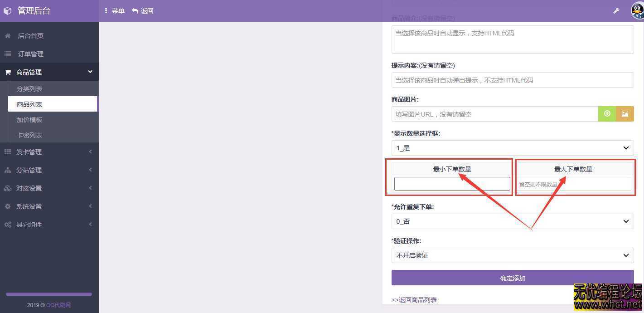The image size is (644, 313).
Task: Click the shopping cart icon beside 商品管理
Action: click(7, 72)
